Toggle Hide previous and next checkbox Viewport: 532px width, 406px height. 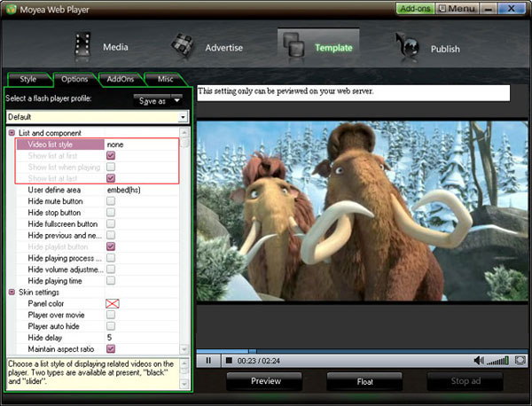click(x=111, y=235)
